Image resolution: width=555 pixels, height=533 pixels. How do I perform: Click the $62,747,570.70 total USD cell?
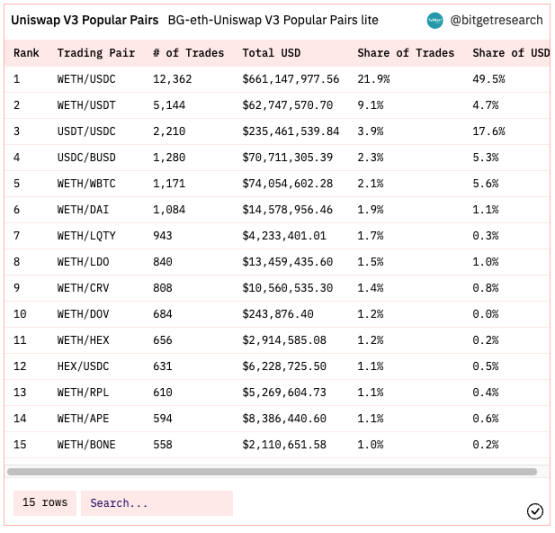287,105
